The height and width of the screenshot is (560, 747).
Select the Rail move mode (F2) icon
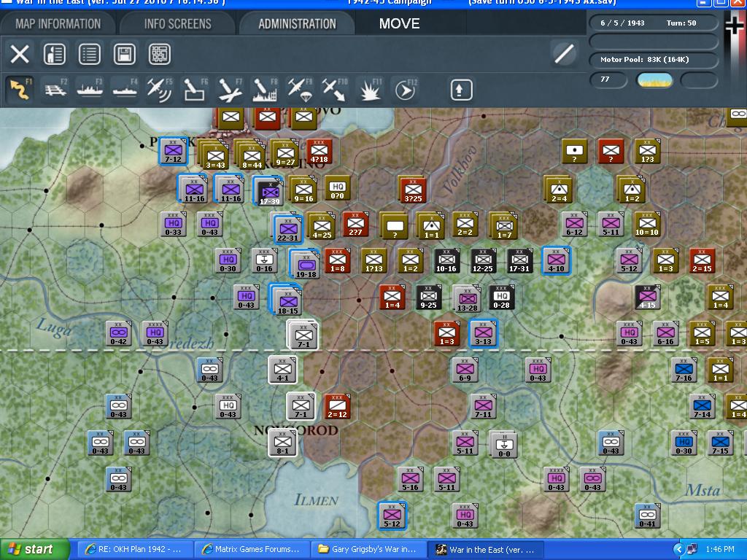[x=55, y=89]
